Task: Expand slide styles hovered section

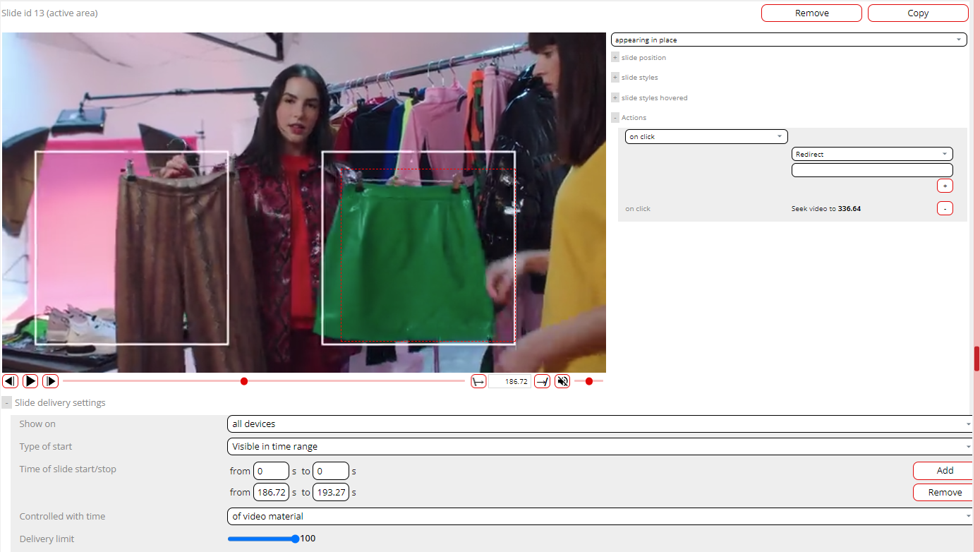Action: click(615, 98)
